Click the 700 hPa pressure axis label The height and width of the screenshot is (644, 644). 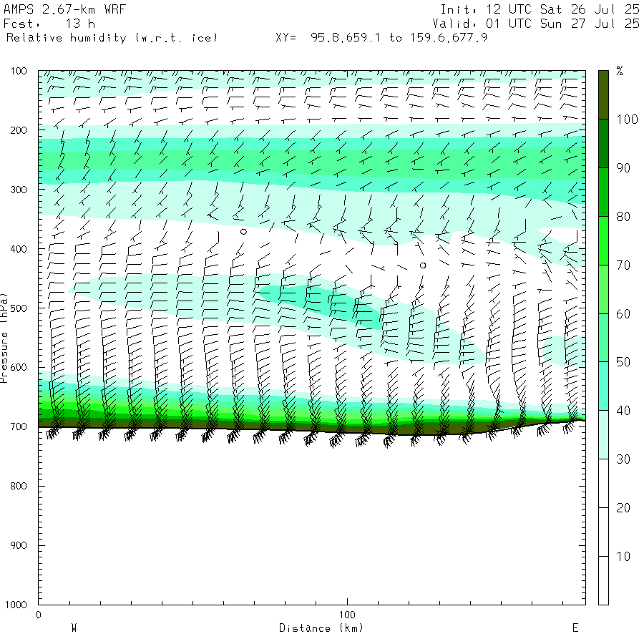coord(19,426)
